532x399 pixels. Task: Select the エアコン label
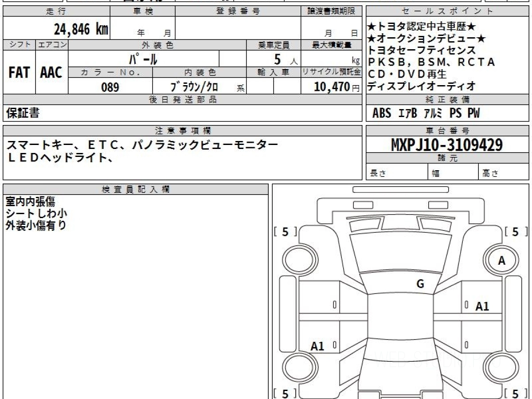point(52,45)
